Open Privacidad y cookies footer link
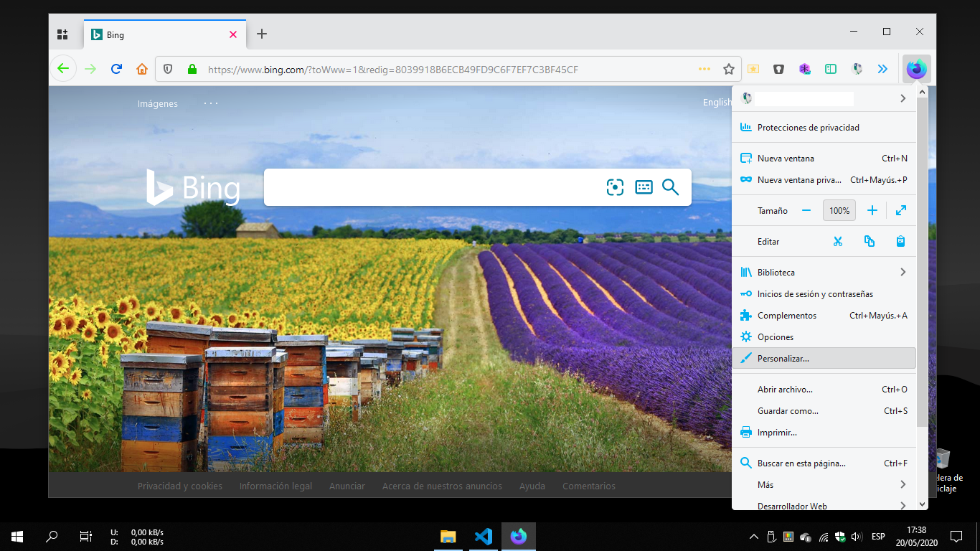Screen dimensions: 980x551 [x=180, y=486]
